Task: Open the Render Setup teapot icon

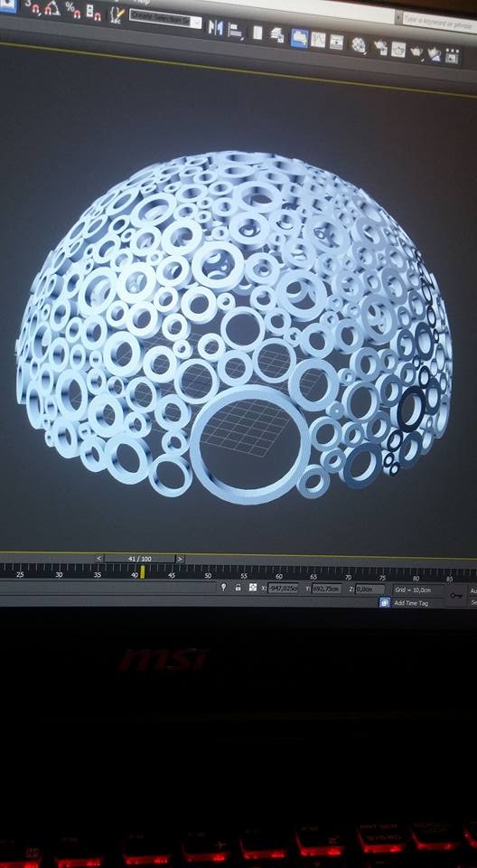Action: click(x=380, y=48)
